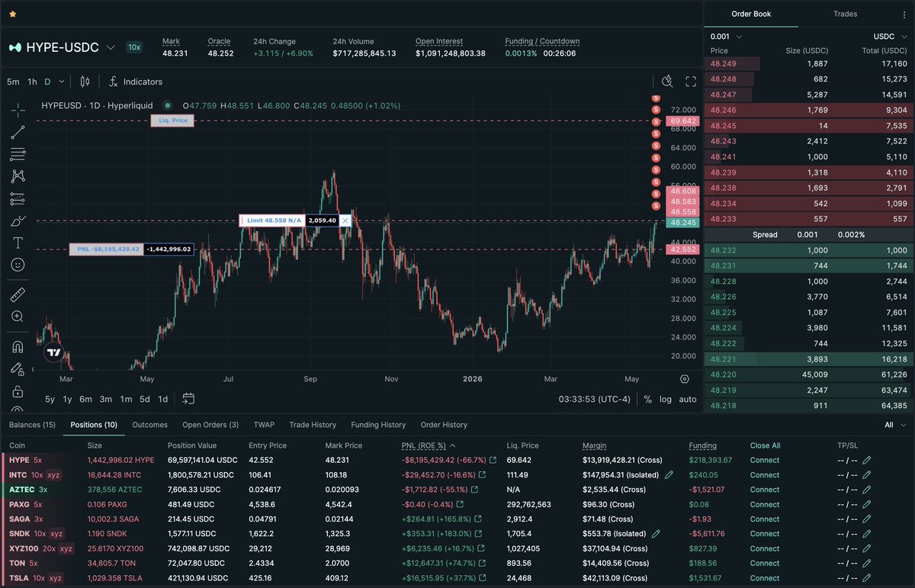
Task: Open the Funding History tab
Action: (x=378, y=425)
